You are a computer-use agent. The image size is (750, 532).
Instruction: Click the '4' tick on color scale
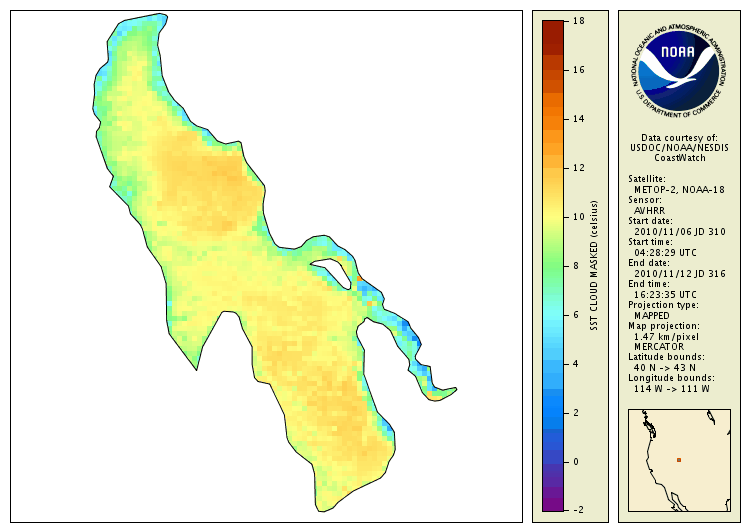[x=576, y=364]
